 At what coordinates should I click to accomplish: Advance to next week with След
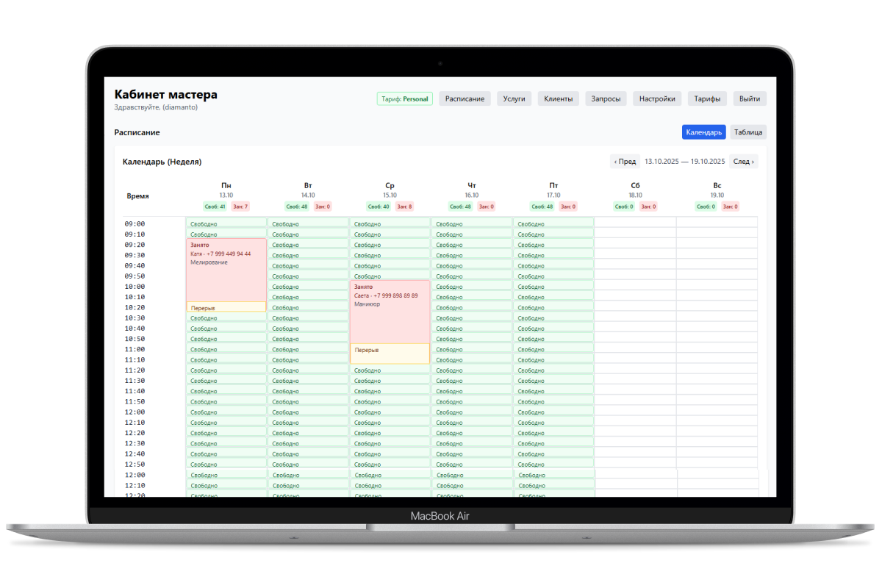pyautogui.click(x=743, y=162)
